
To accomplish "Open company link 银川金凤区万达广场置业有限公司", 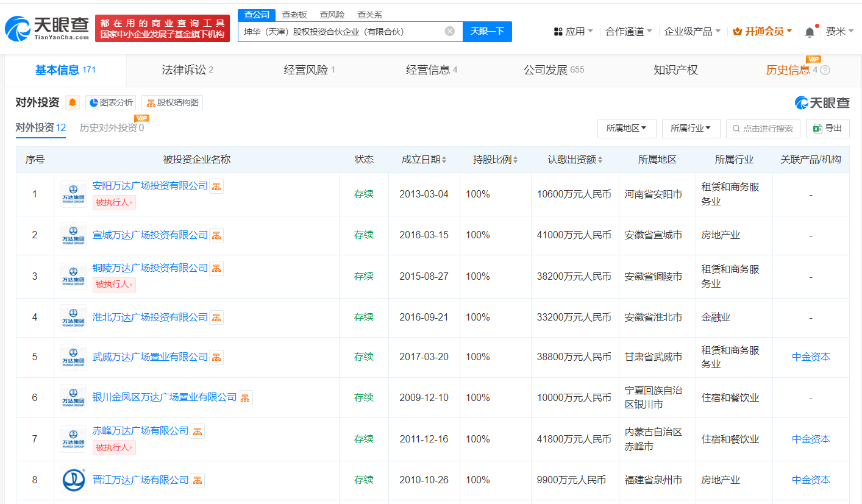I will tap(165, 397).
